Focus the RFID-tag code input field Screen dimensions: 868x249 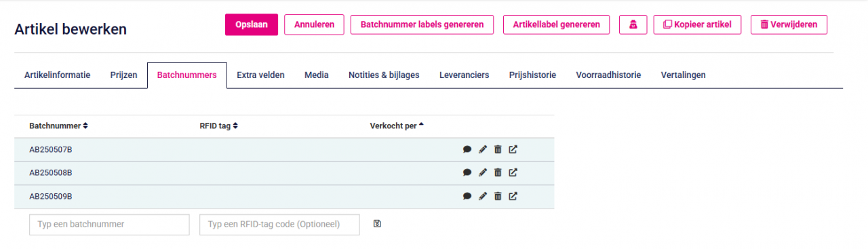279,225
